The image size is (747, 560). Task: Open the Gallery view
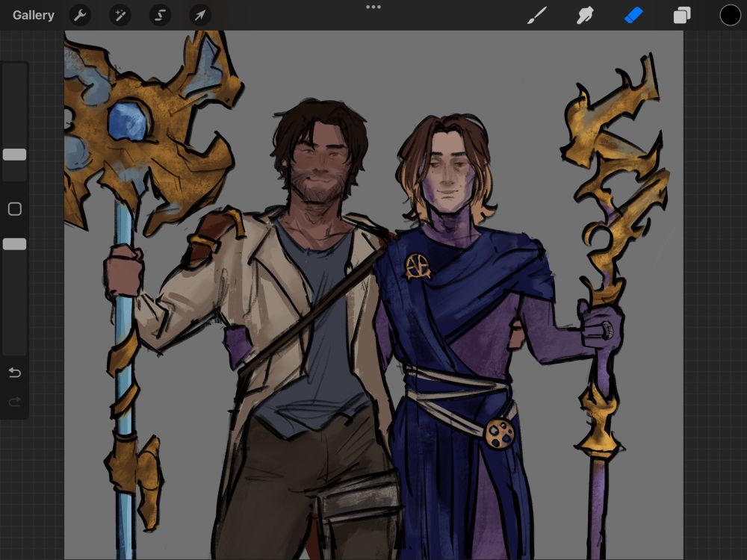coord(34,15)
